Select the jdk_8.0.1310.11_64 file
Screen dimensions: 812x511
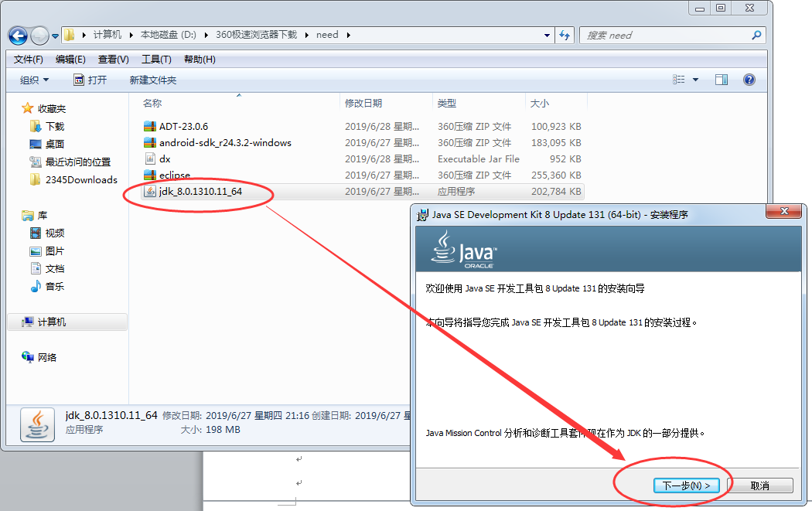[x=200, y=191]
